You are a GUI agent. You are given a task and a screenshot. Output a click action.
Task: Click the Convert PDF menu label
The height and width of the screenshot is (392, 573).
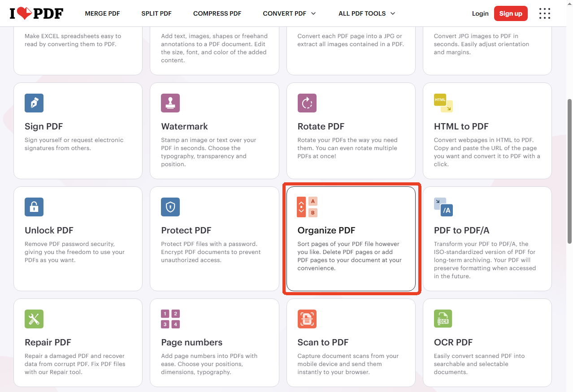285,13
